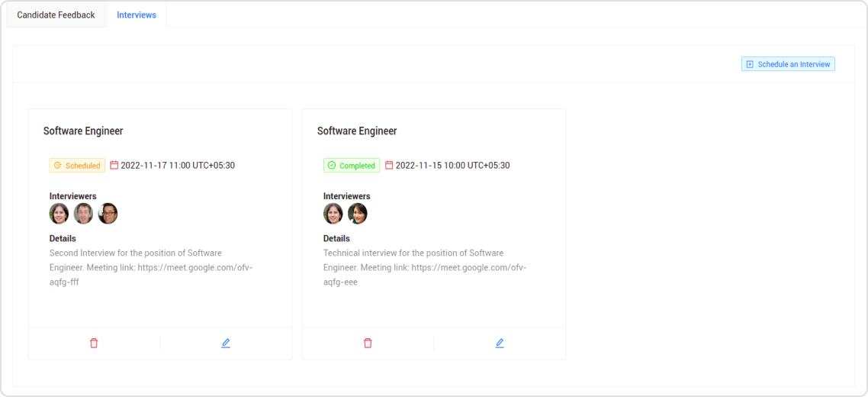Click the clock icon in Scheduled badge
This screenshot has width=868, height=397.
[x=57, y=165]
